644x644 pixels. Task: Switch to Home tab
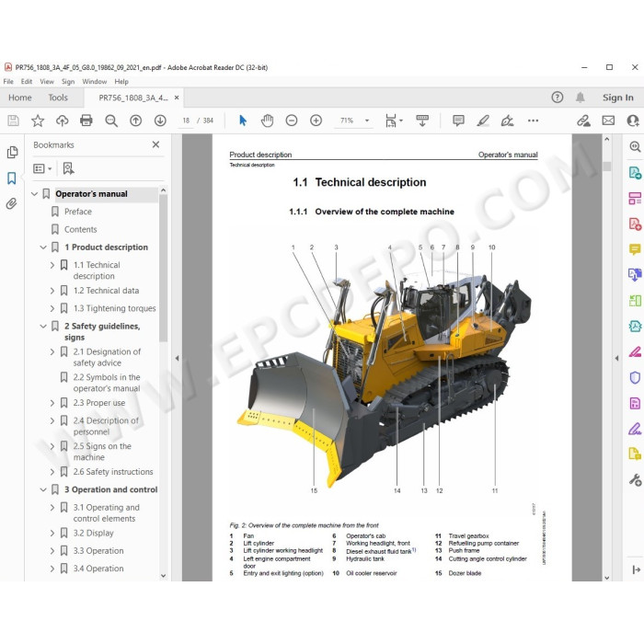point(19,98)
